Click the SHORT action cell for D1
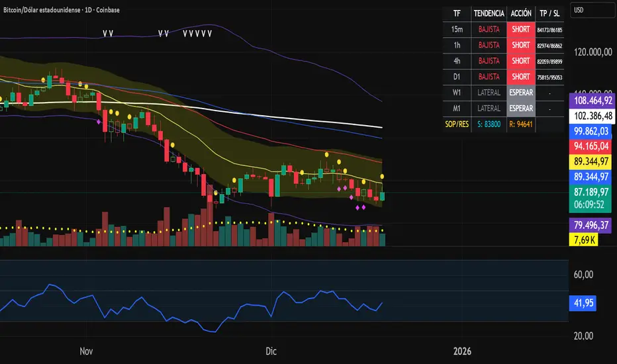Image resolution: width=617 pixels, height=364 pixels. [x=522, y=76]
